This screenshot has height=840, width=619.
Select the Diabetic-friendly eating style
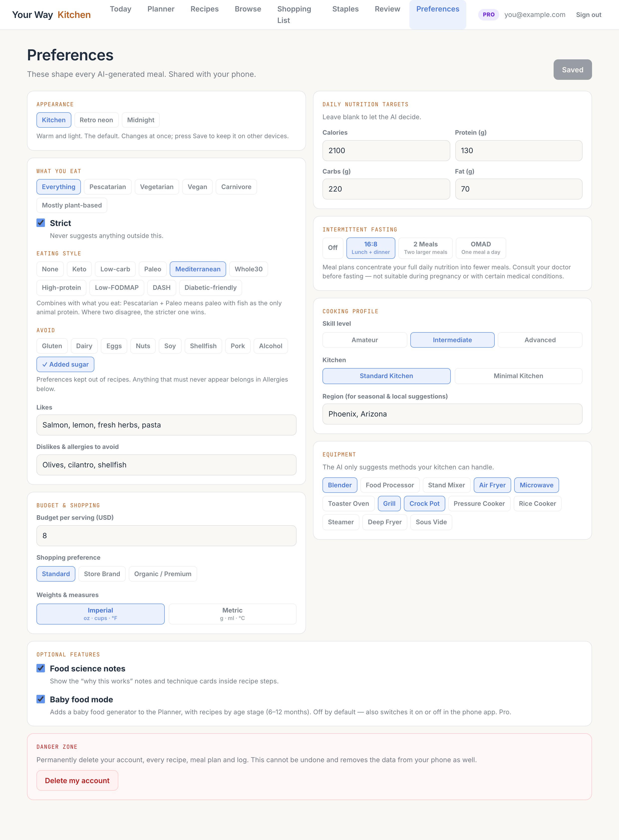pyautogui.click(x=211, y=288)
